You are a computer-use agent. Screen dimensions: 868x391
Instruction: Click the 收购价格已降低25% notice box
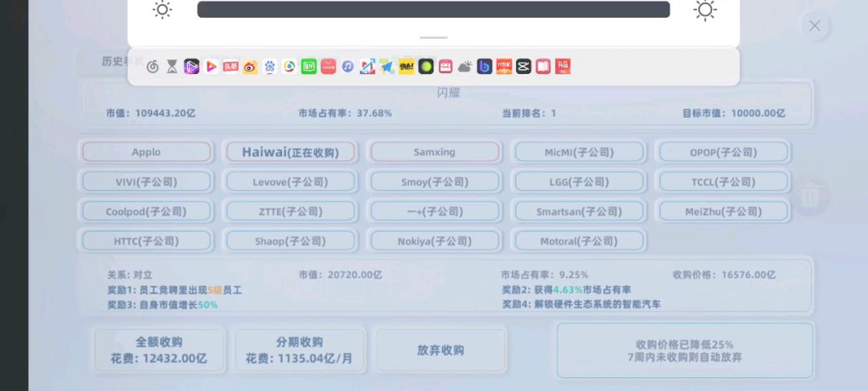coord(685,351)
